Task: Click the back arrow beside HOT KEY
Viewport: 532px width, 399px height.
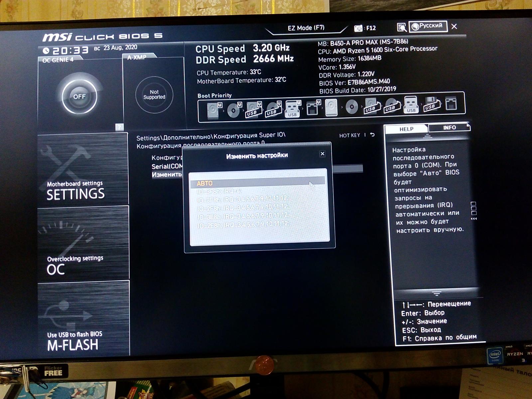Action: tap(372, 135)
